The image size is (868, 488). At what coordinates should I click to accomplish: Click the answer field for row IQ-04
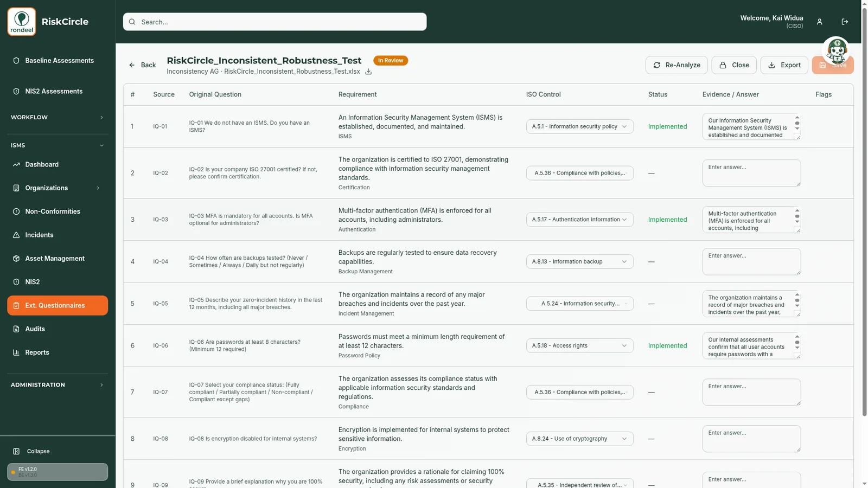point(751,261)
